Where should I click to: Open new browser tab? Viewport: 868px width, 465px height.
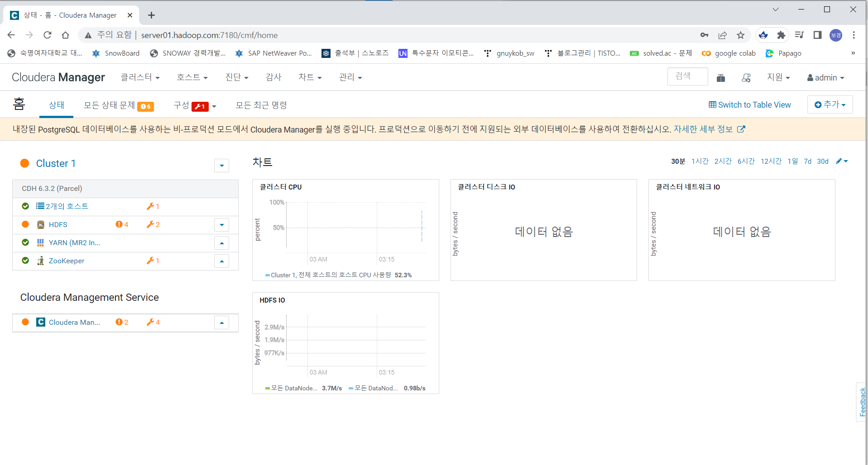point(151,15)
